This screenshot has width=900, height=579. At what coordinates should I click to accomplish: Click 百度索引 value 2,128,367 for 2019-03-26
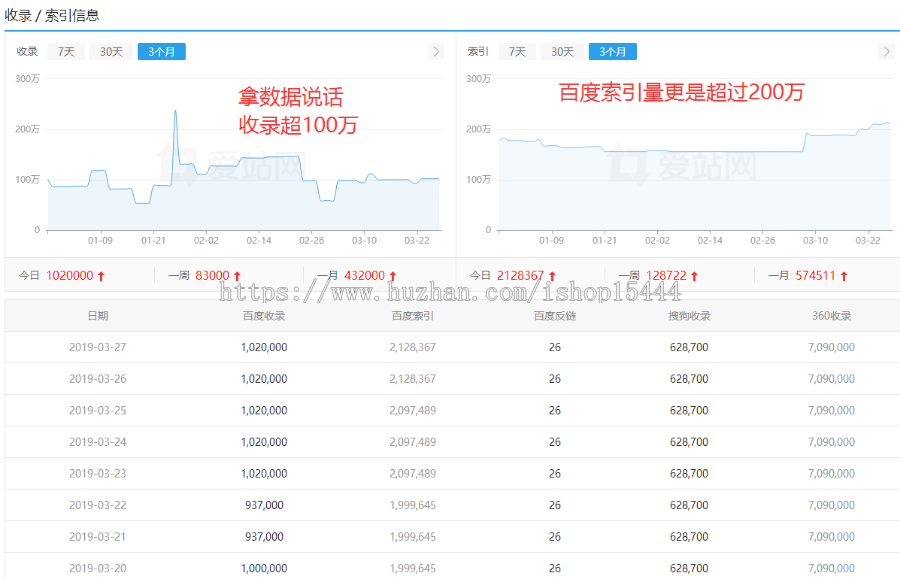tap(412, 379)
